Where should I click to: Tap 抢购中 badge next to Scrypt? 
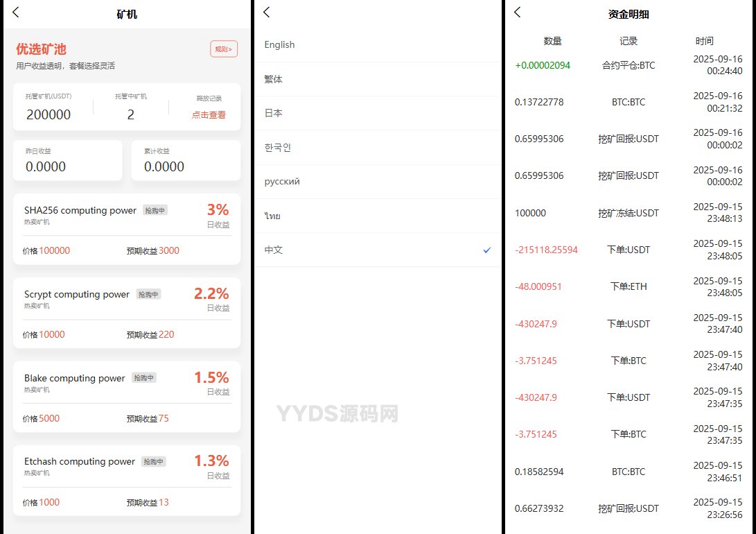148,294
